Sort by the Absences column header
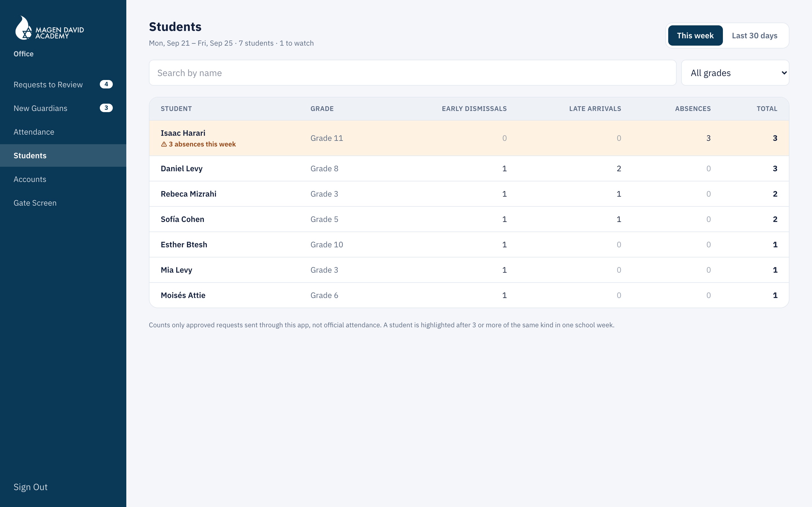Screen dimensions: 812x507 [x=692, y=109]
